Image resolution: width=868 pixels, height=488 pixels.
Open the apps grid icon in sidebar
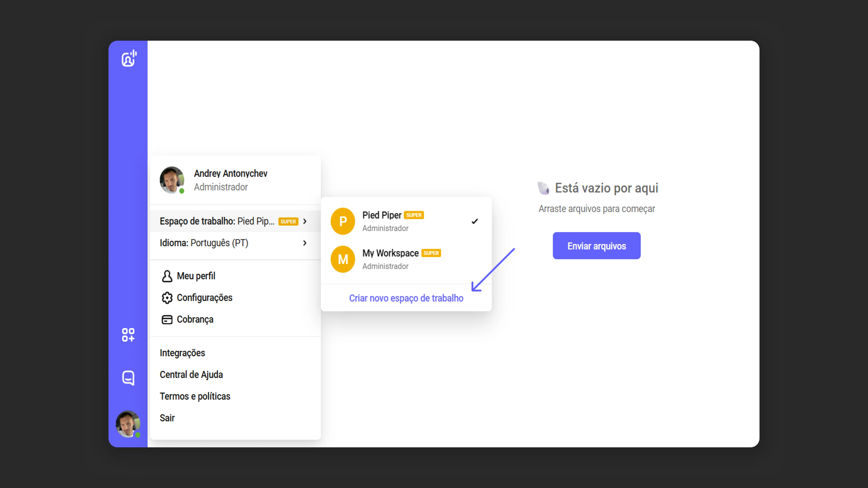[x=128, y=335]
